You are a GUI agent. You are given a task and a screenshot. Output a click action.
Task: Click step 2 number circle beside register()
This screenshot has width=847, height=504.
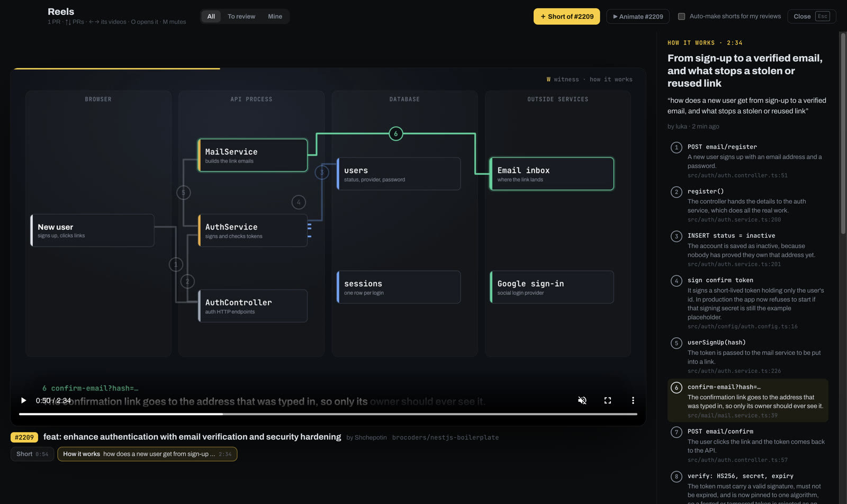pyautogui.click(x=676, y=192)
